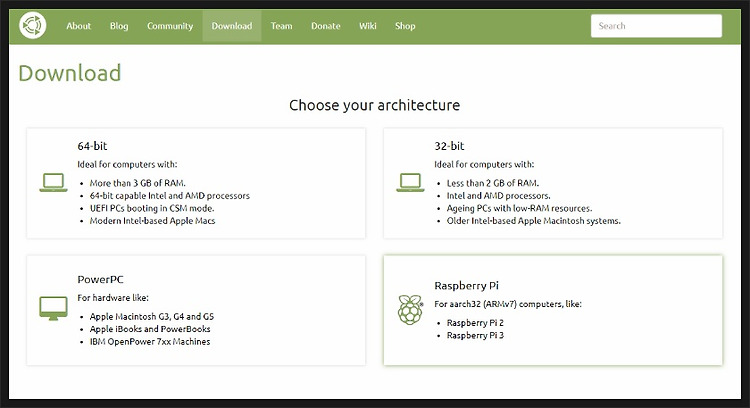Choose the Raspberry Pi architecture heading
This screenshot has width=750, height=408.
pyautogui.click(x=466, y=286)
